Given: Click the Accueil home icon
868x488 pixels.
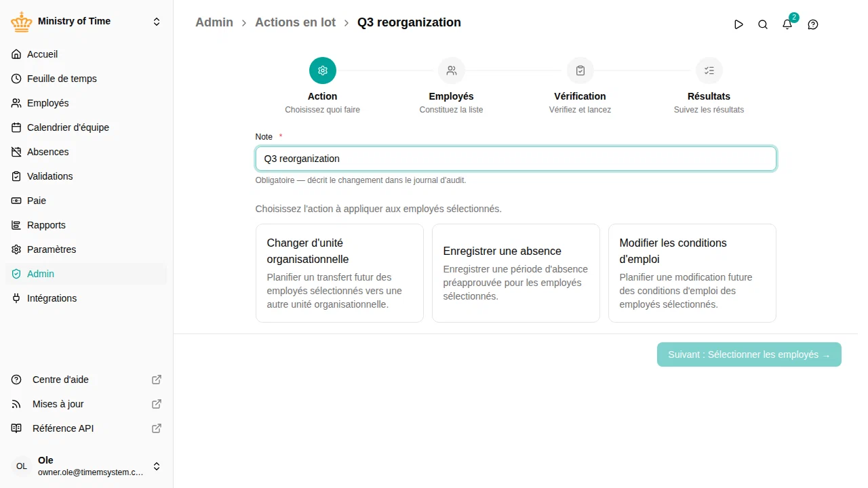Looking at the screenshot, I should coord(17,54).
